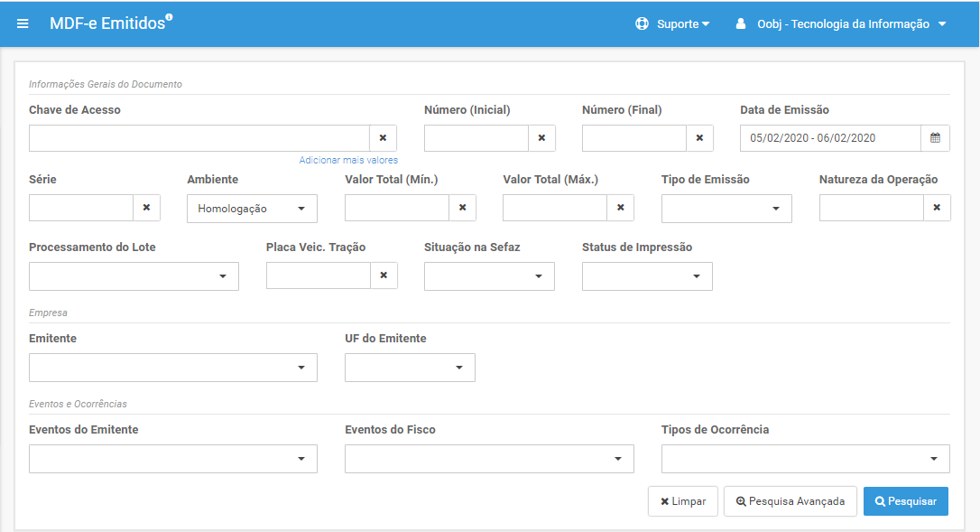Expand the Ambiente Homologação dropdown
The image size is (980, 532).
(x=252, y=209)
